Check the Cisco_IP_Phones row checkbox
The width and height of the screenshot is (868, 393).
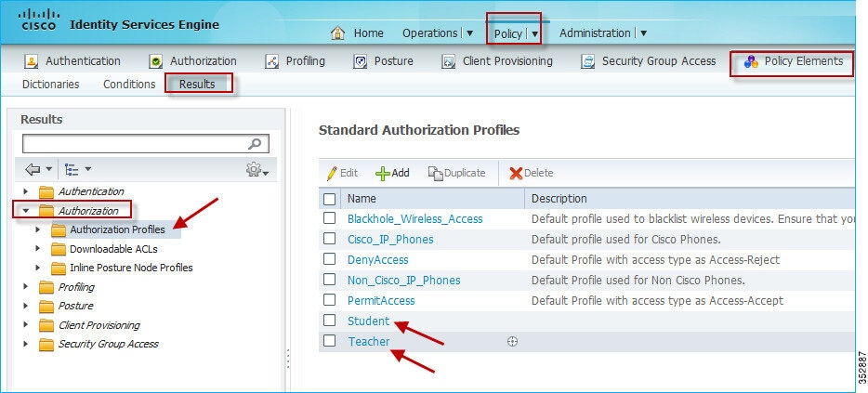(x=329, y=239)
